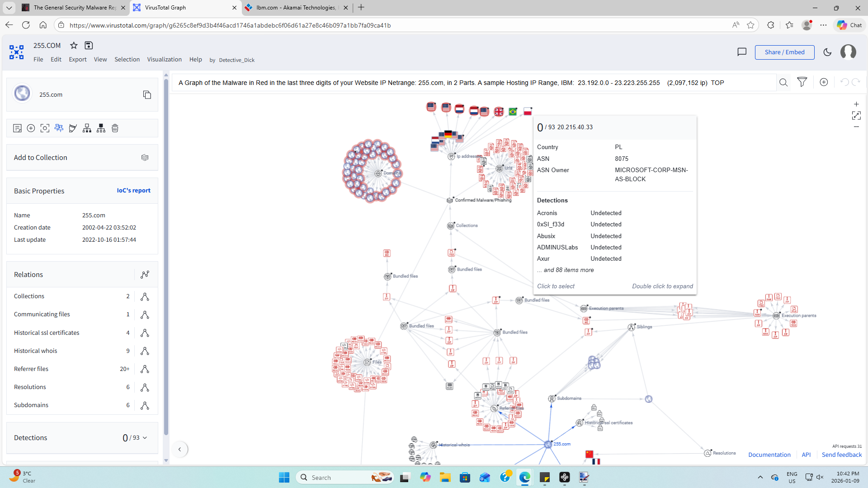Click the 255.com node in graph
This screenshot has height=488, width=868.
coord(548,445)
